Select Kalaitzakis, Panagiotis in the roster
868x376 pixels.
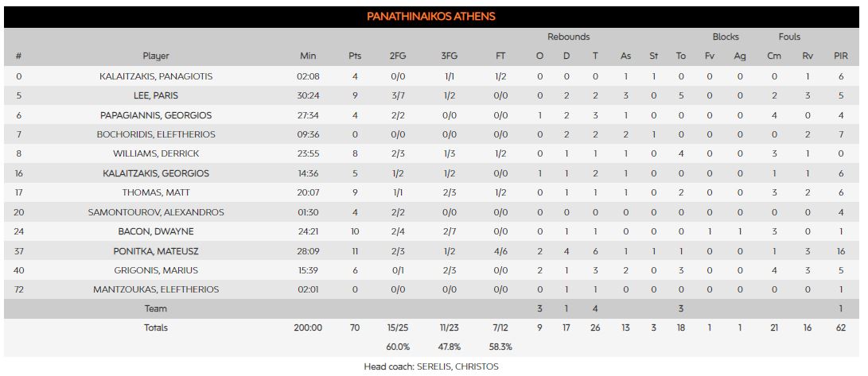click(x=156, y=76)
